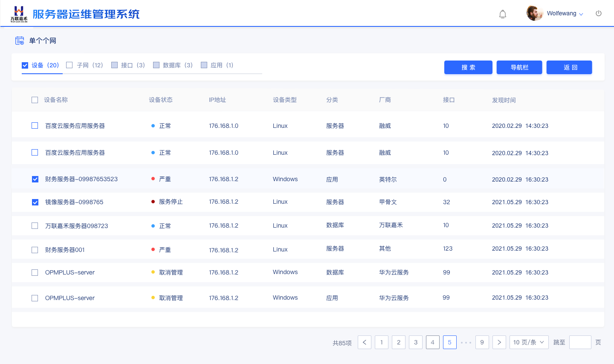Screen dimensions: 614x364
Task: Select current page 5
Action: (x=450, y=342)
